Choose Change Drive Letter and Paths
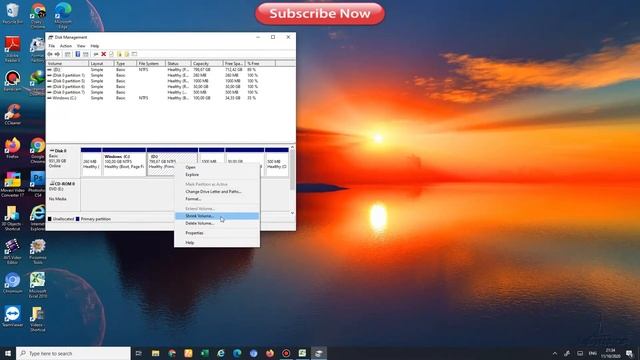This screenshot has width=640, height=360. [x=217, y=191]
